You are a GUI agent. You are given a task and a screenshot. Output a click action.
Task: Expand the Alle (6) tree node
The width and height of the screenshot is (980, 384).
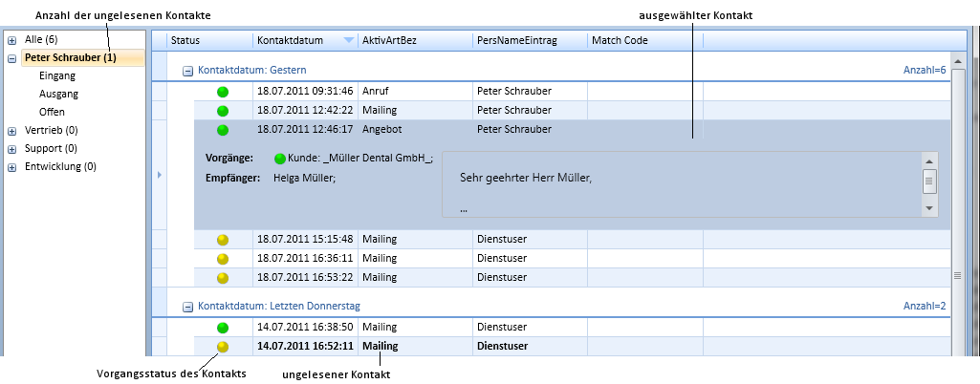pyautogui.click(x=11, y=40)
